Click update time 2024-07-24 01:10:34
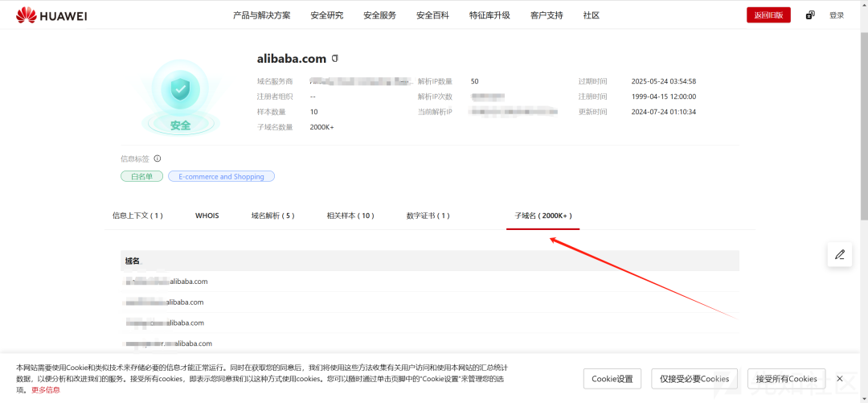Viewport: 868px width, 403px height. click(664, 112)
